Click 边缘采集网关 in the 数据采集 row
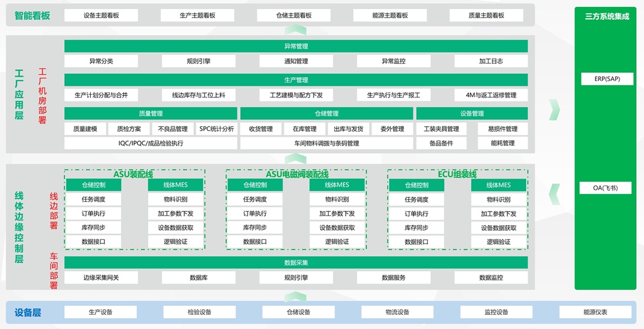This screenshot has width=644, height=329. (x=101, y=277)
